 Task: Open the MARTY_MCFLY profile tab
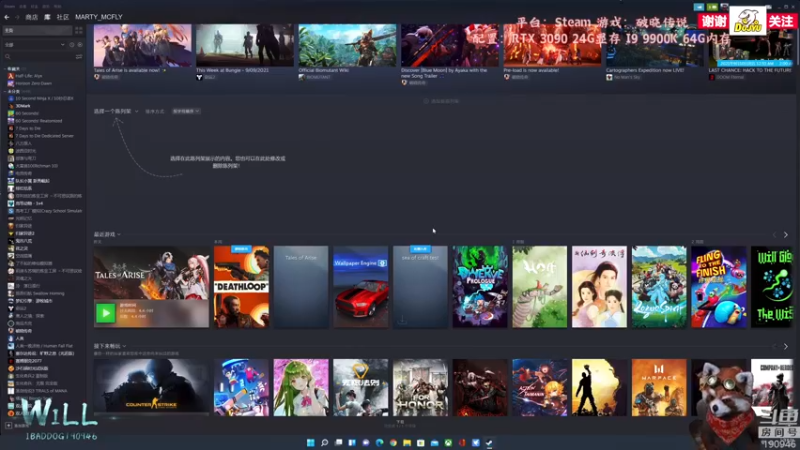(98, 17)
